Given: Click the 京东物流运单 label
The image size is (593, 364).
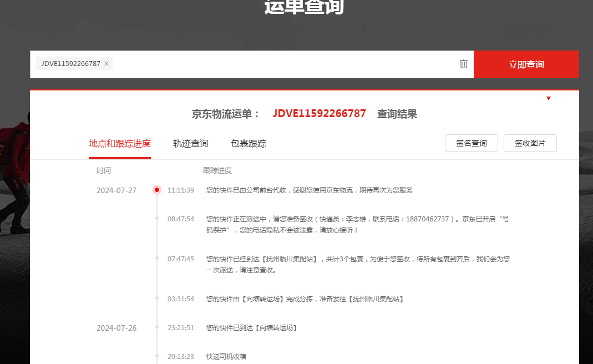Looking at the screenshot, I should (x=225, y=114).
